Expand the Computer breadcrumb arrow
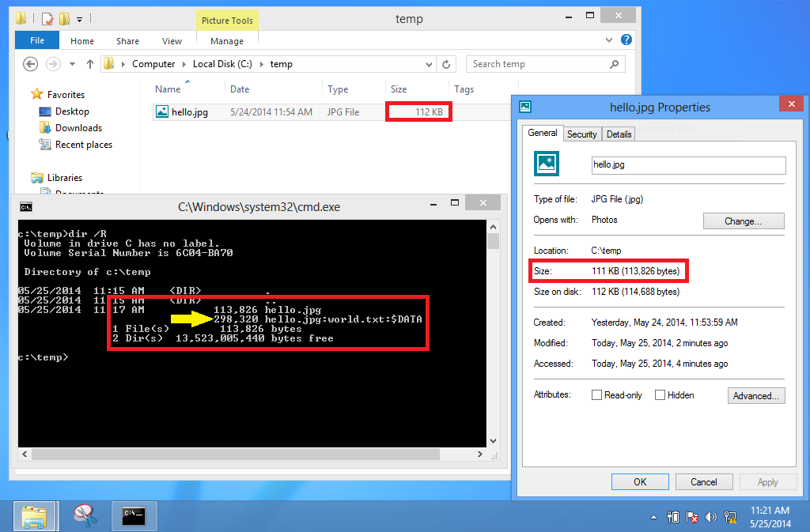The image size is (810, 532). (184, 64)
